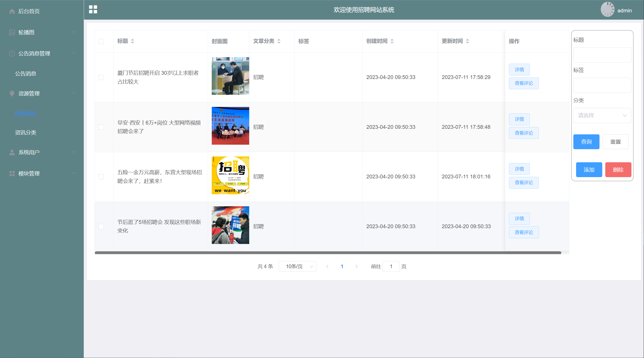Click the sort arrows on 标题 column

[133, 41]
